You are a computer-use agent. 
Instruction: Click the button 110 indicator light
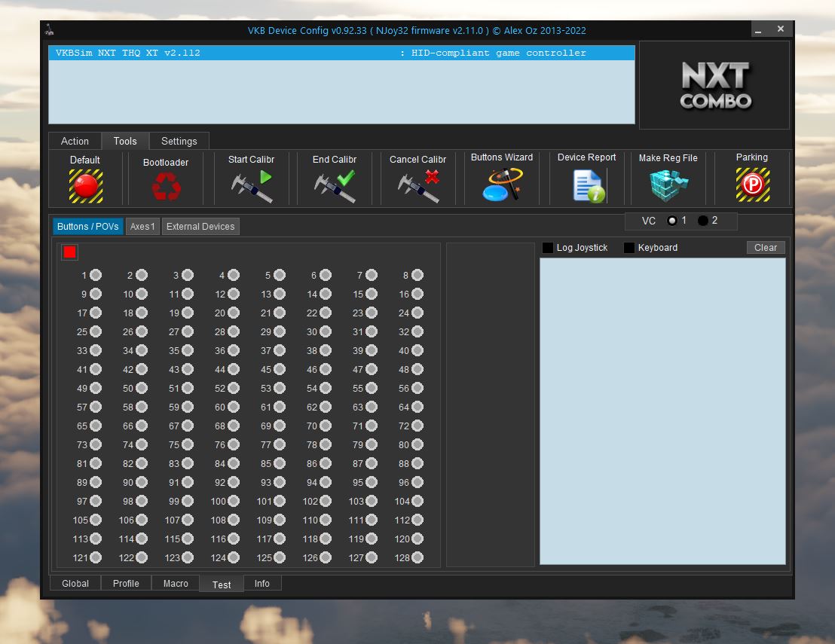(326, 520)
